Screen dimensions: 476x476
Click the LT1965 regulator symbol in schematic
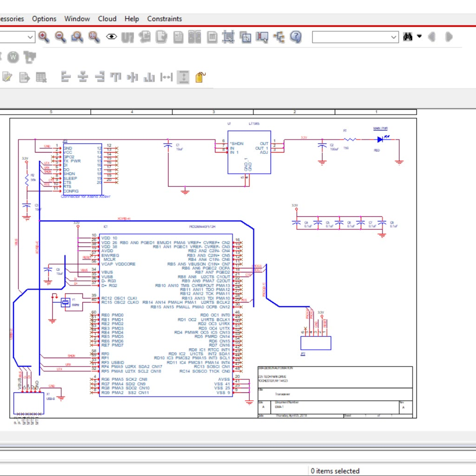tap(249, 152)
